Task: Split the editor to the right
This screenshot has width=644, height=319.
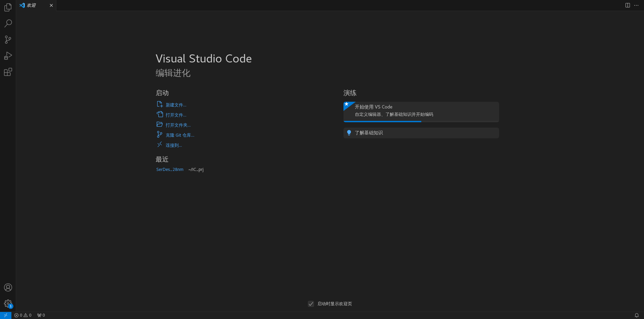Action: click(x=628, y=5)
